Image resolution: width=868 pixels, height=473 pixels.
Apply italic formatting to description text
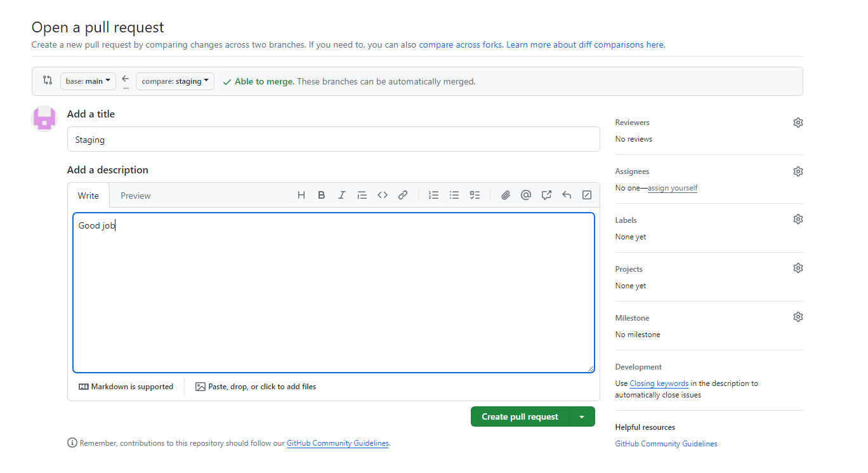coord(342,196)
